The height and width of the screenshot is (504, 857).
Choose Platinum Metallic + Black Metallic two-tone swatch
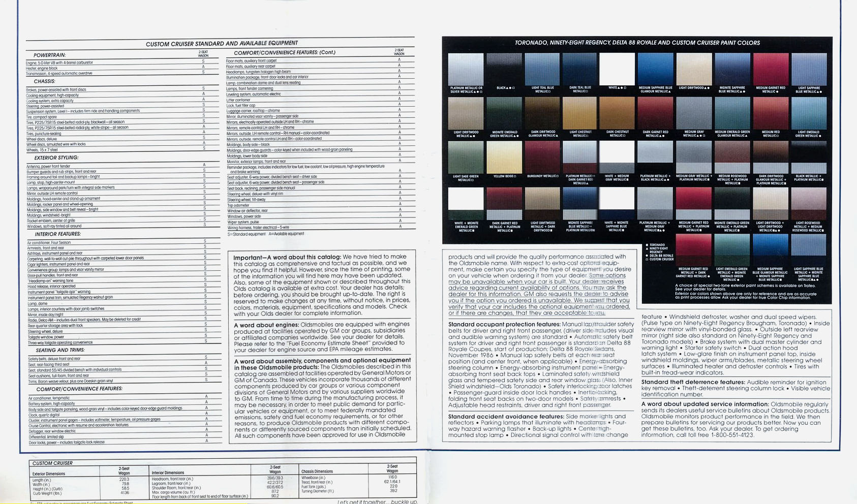[x=655, y=158]
